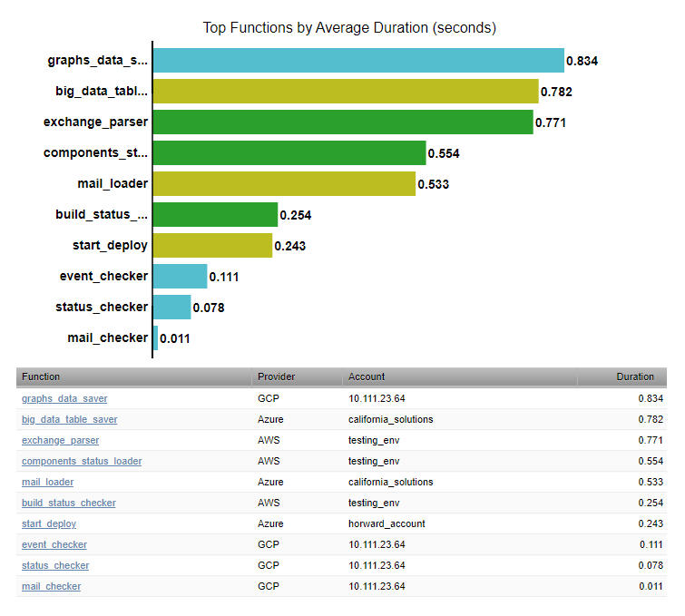Viewport: 685px width, 616px height.
Task: Click the 'graphs_data_s...' chart axis label
Action: click(x=97, y=60)
